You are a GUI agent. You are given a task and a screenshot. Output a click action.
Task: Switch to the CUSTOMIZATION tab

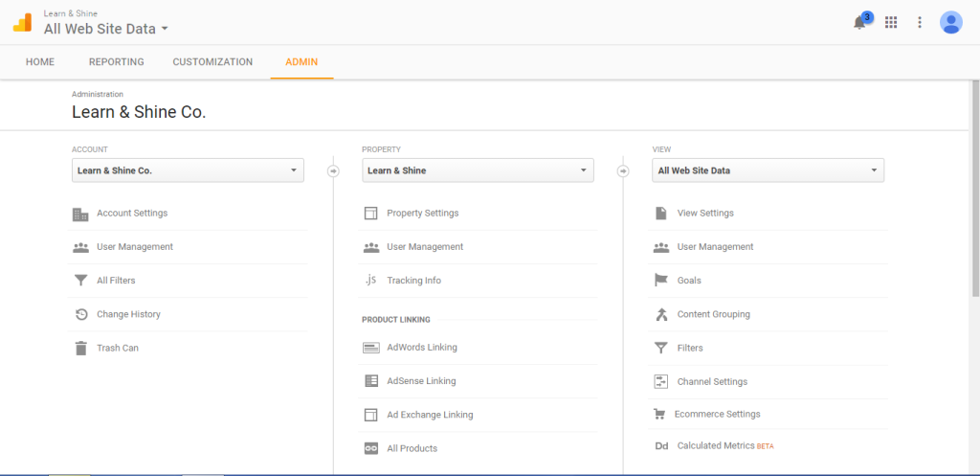tap(212, 62)
